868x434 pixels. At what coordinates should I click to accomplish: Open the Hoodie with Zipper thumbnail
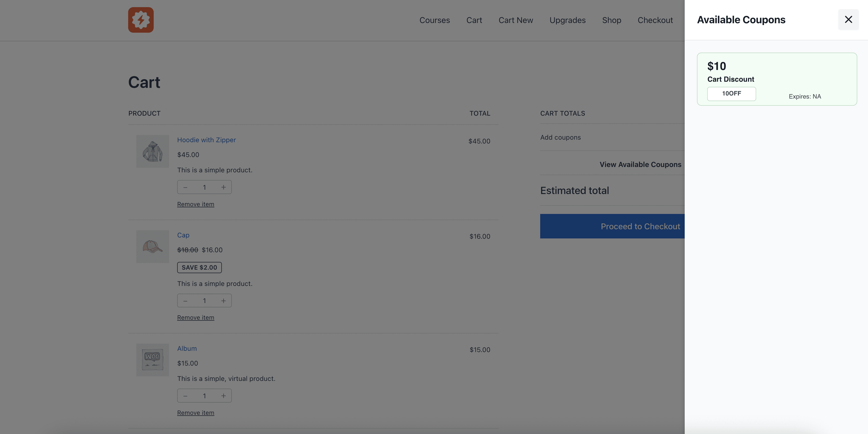point(152,151)
